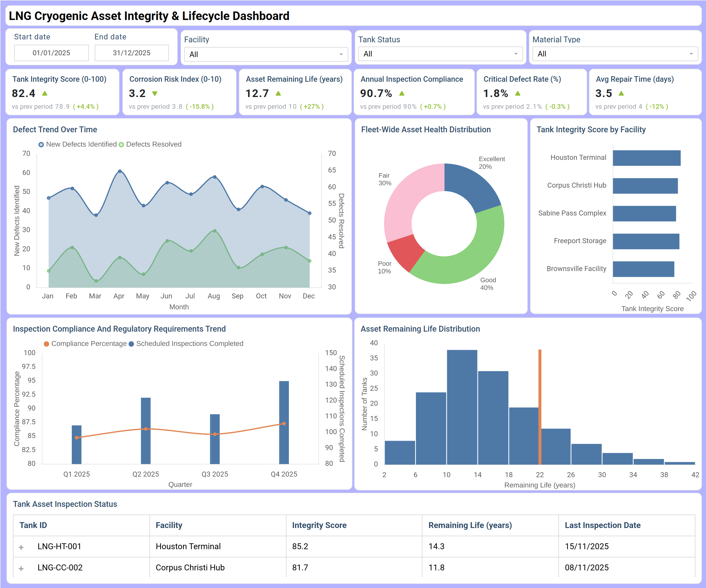Open the Facility dropdown filter

tap(266, 54)
